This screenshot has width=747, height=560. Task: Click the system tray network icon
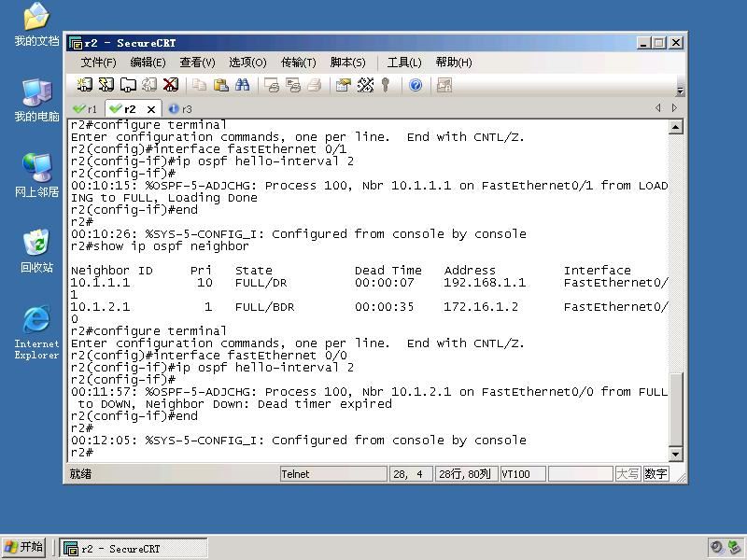click(734, 547)
